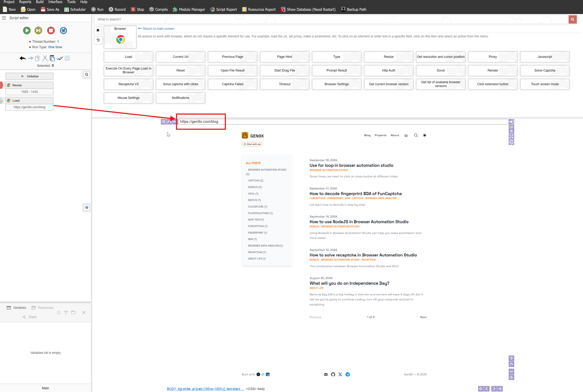Open the Tools menu

tap(71, 2)
